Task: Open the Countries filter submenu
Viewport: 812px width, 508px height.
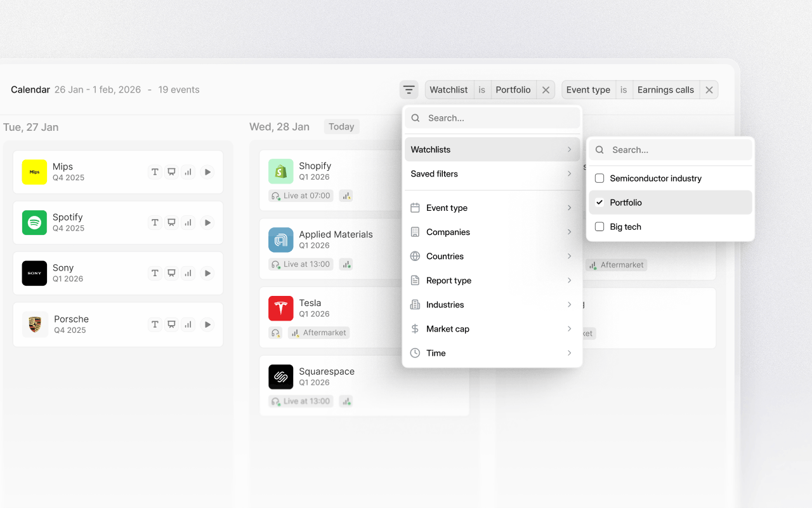Action: 492,256
